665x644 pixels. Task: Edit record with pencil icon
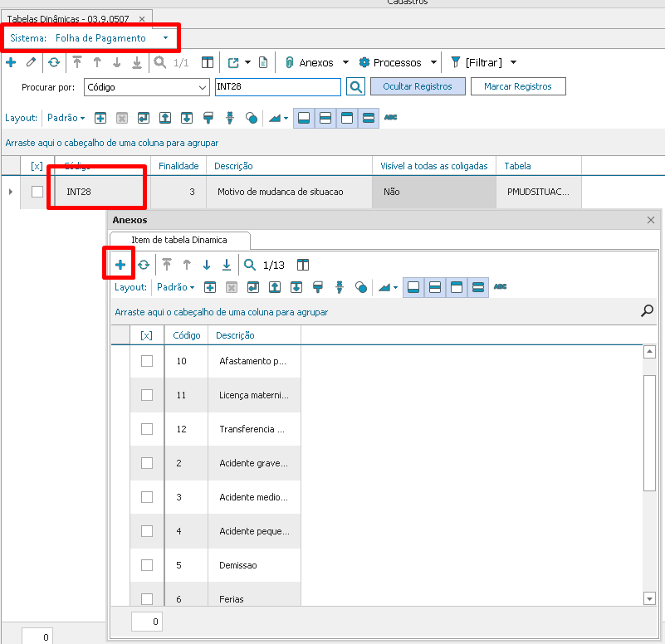[x=31, y=63]
